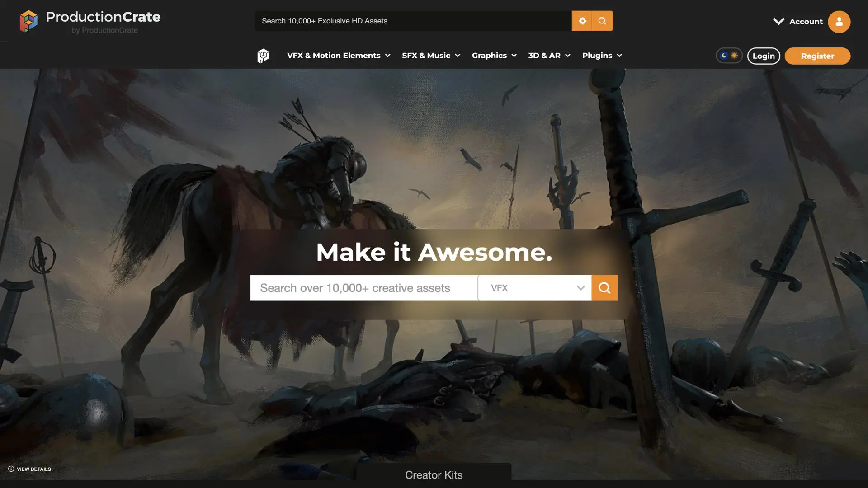The height and width of the screenshot is (488, 868).
Task: Click the sun icon in theme switch
Action: click(x=735, y=56)
